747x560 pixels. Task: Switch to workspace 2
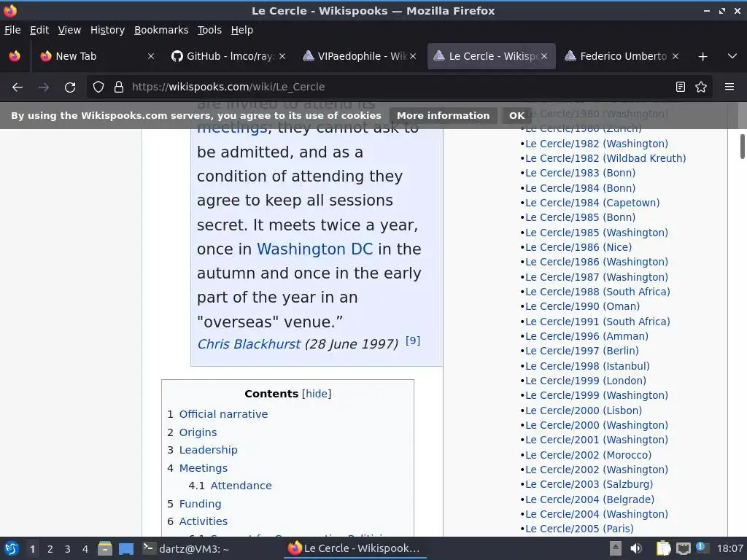50,549
